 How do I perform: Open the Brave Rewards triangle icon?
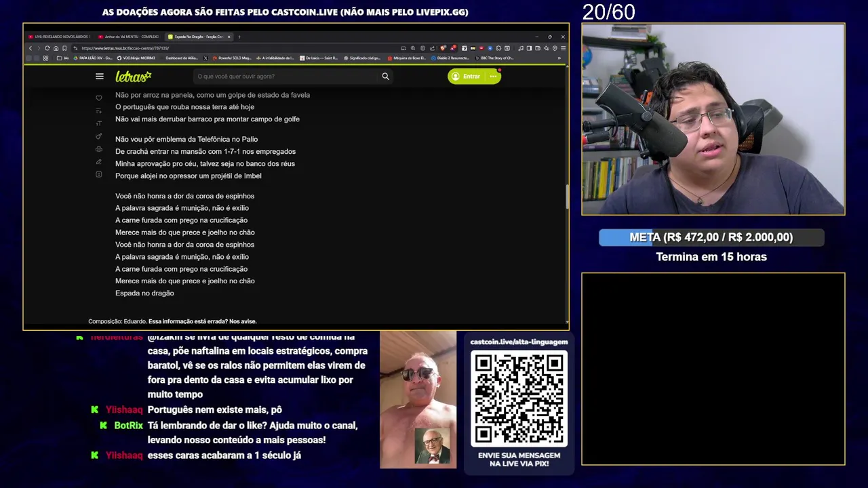[x=454, y=48]
